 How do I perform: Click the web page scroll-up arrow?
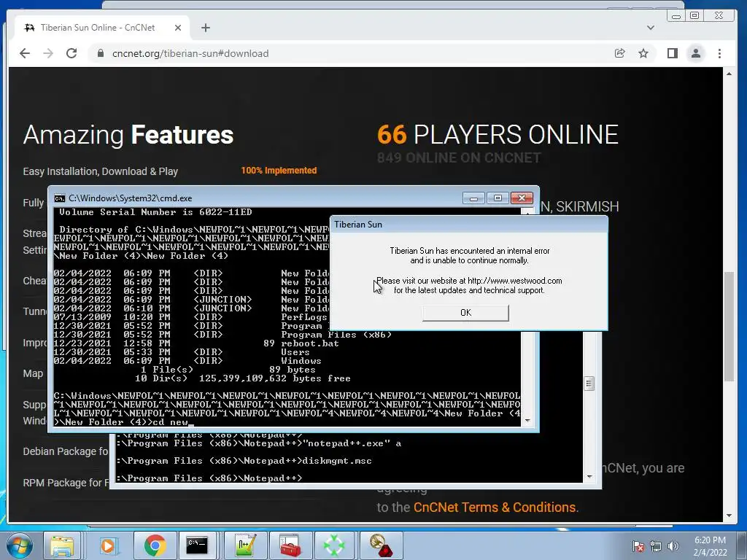(x=729, y=74)
